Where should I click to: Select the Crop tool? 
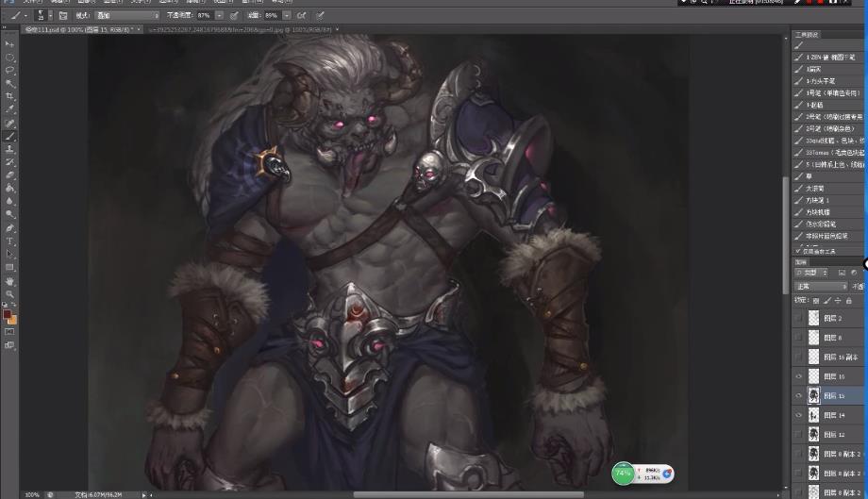click(x=9, y=97)
